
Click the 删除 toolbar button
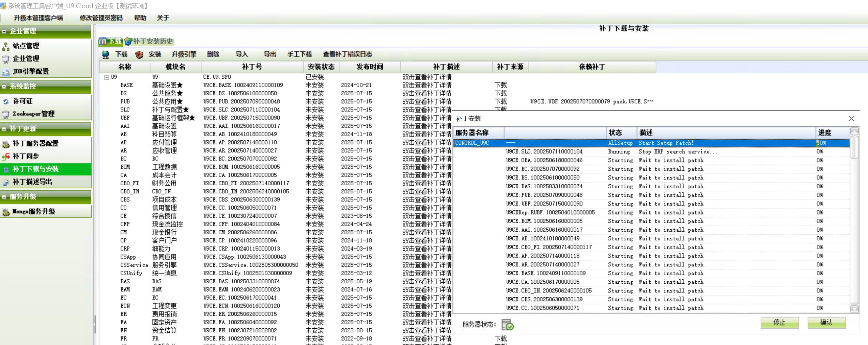(213, 54)
